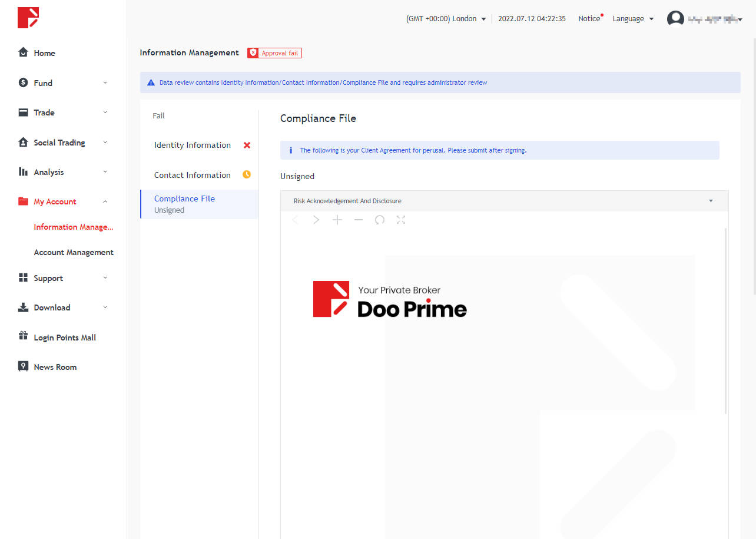Open the Notice notifications
The image size is (756, 539).
pos(589,19)
